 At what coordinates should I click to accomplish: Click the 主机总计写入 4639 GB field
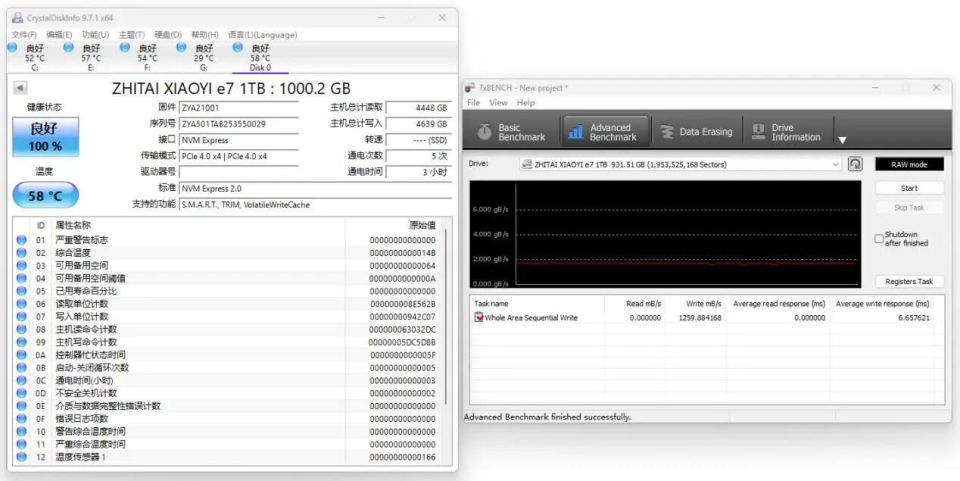(x=419, y=124)
